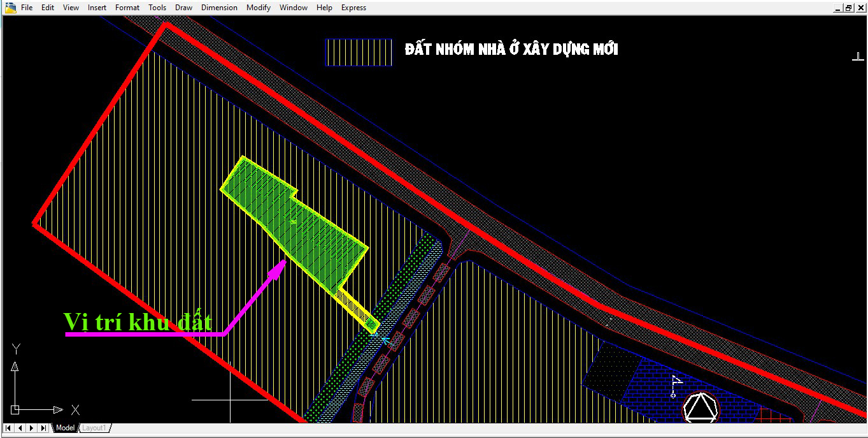This screenshot has width=868, height=438.
Task: Click the yellow hatched legend swatch
Action: [x=359, y=52]
